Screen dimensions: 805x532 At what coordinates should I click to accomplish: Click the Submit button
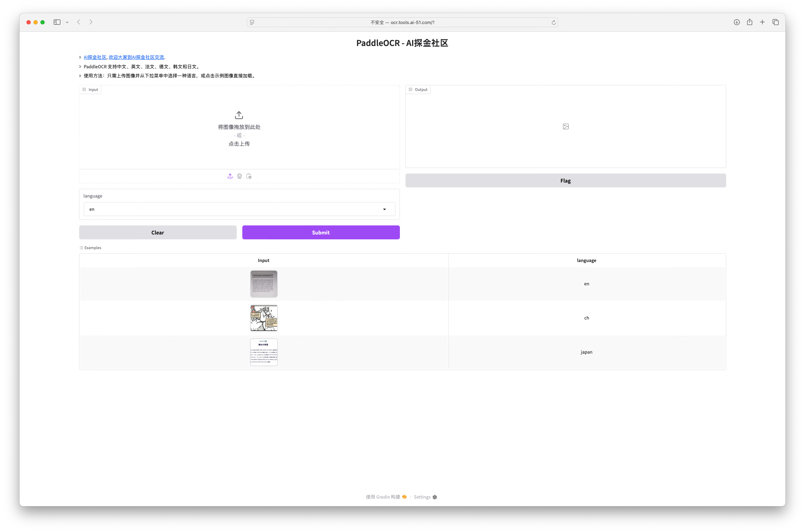pos(320,232)
